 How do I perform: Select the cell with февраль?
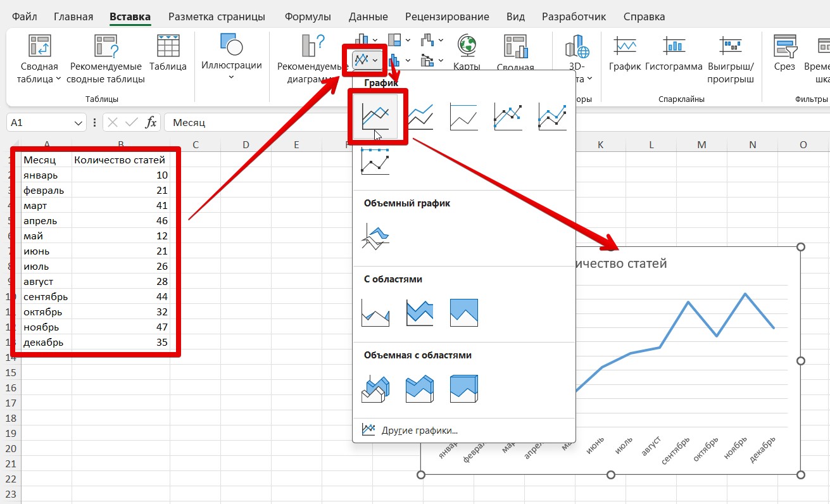tap(46, 190)
